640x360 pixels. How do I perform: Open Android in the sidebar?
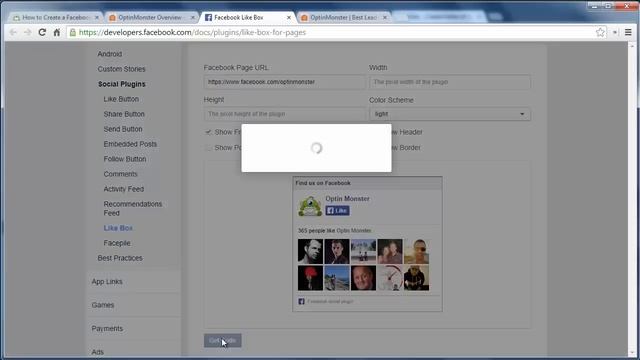110,54
